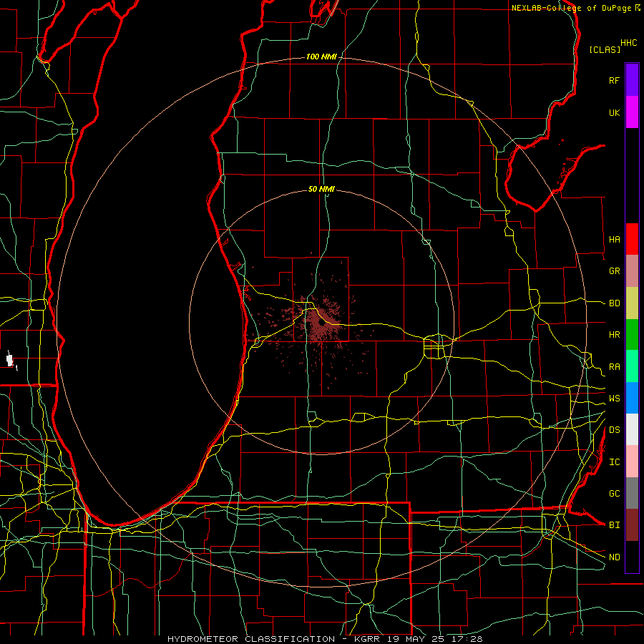Click the GC legend label
Viewport: 644px width, 644px height.
614,494
